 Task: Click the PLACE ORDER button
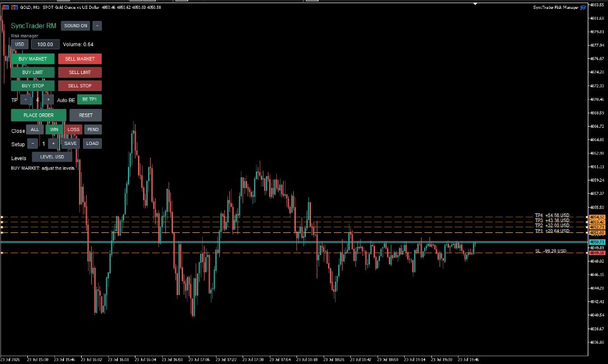tap(39, 115)
